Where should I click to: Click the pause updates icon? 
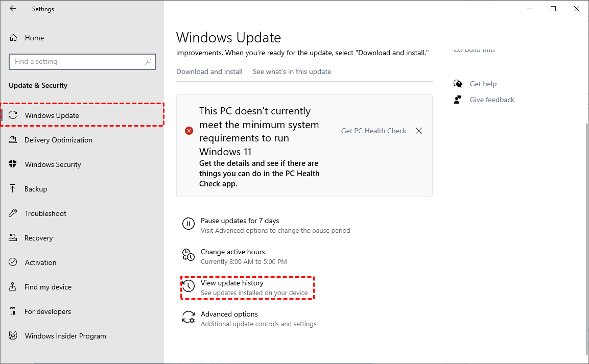tap(189, 224)
